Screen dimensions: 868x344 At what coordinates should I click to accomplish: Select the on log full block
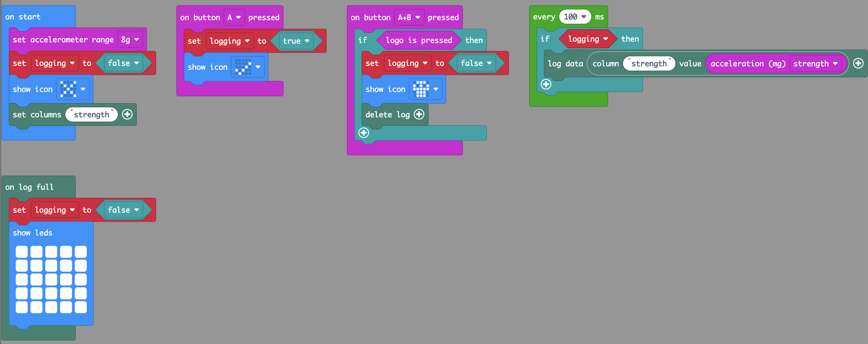[29, 187]
